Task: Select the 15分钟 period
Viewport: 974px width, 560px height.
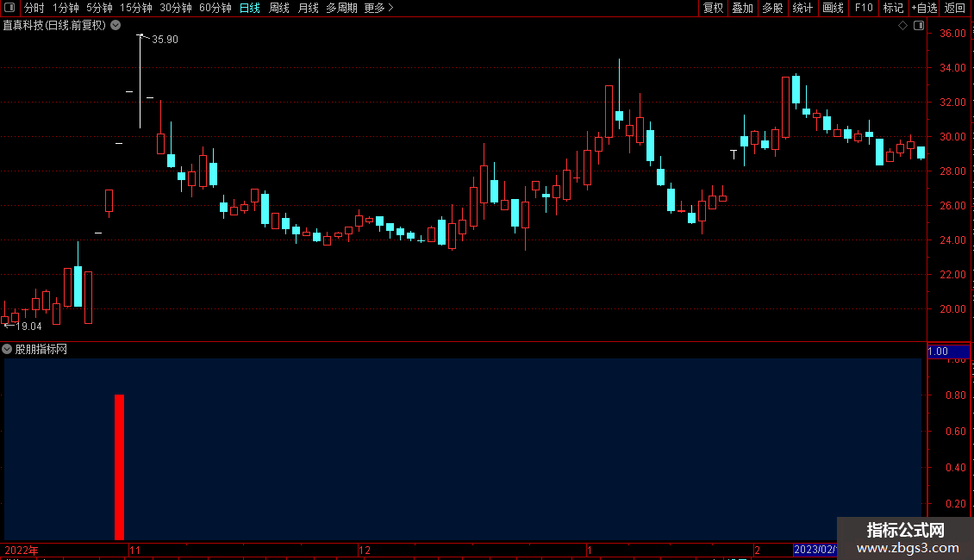Action: click(136, 8)
